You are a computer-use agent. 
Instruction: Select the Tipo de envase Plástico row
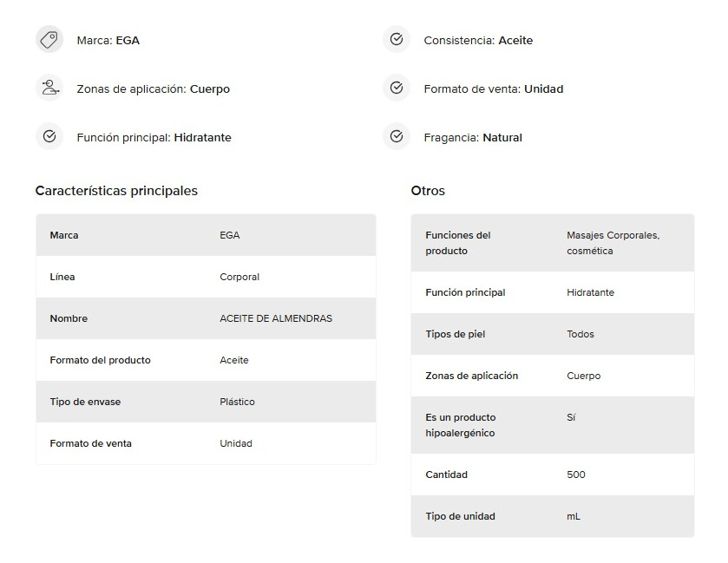[x=206, y=402]
